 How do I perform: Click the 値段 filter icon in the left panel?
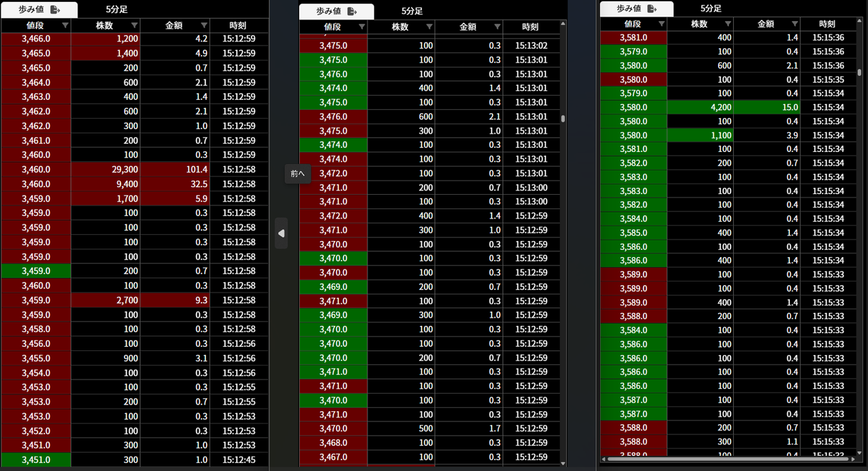pos(65,26)
